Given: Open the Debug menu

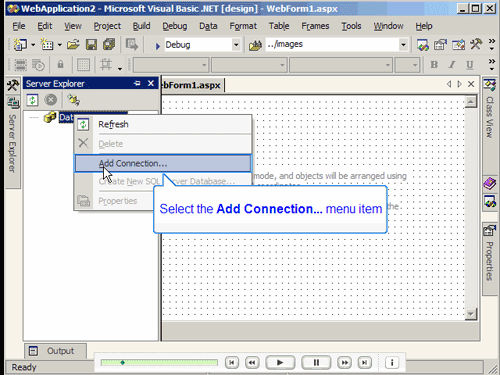Looking at the screenshot, I should pos(175,26).
